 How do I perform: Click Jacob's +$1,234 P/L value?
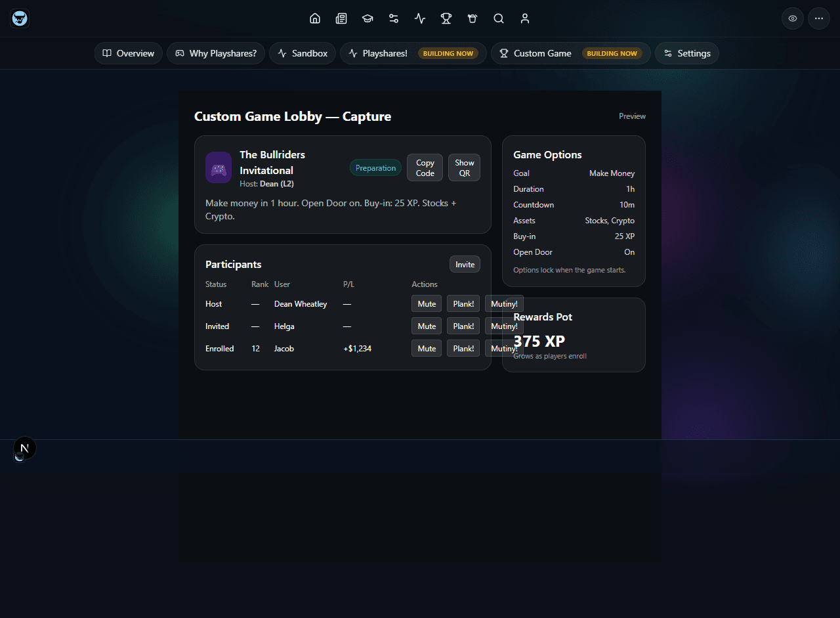(x=357, y=348)
